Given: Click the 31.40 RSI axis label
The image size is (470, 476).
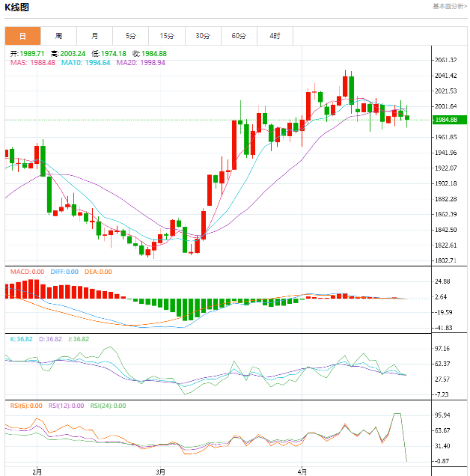Looking at the screenshot, I should (442, 446).
